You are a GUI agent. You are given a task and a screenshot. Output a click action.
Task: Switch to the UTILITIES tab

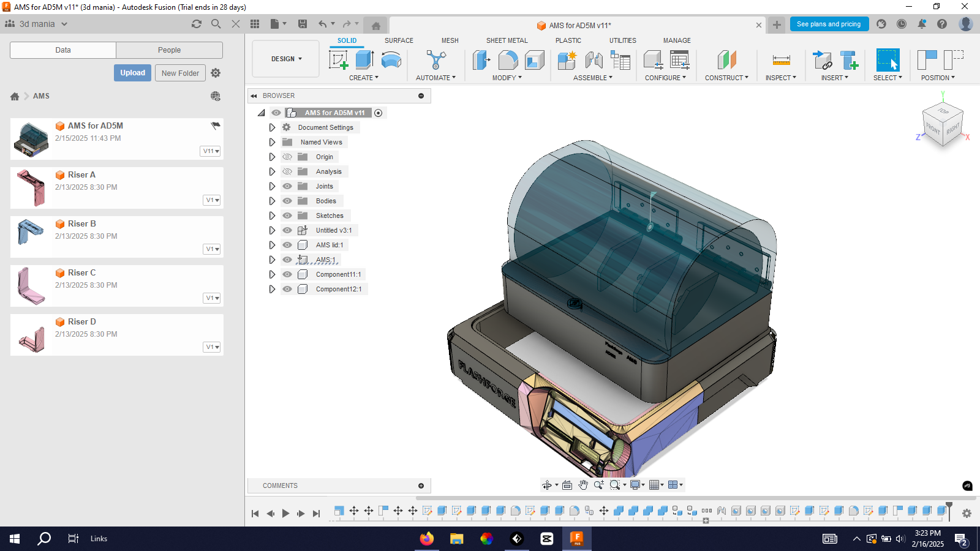point(623,40)
